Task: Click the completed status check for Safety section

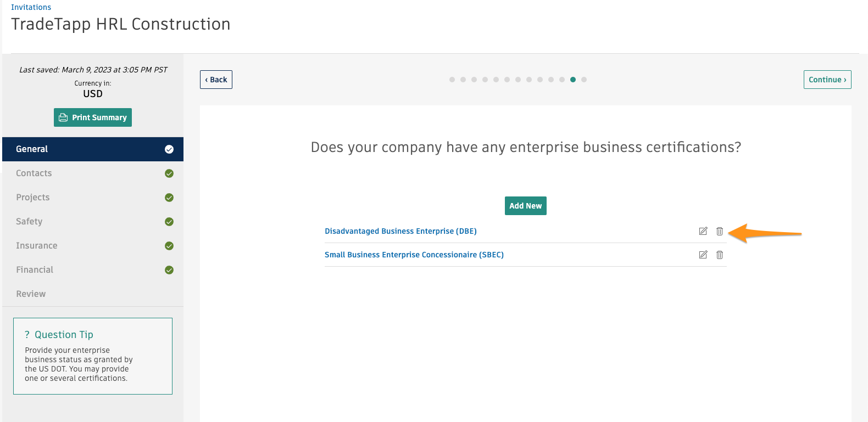Action: coord(169,221)
